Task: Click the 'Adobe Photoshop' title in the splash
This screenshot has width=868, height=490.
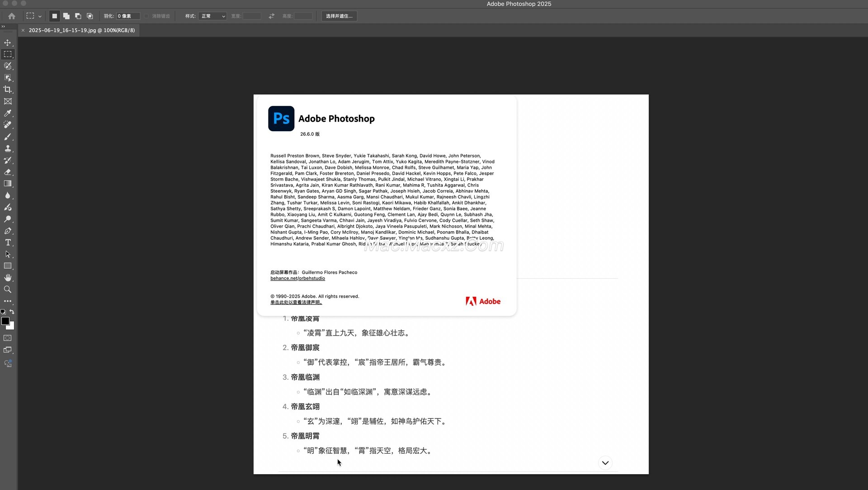Action: 336,119
